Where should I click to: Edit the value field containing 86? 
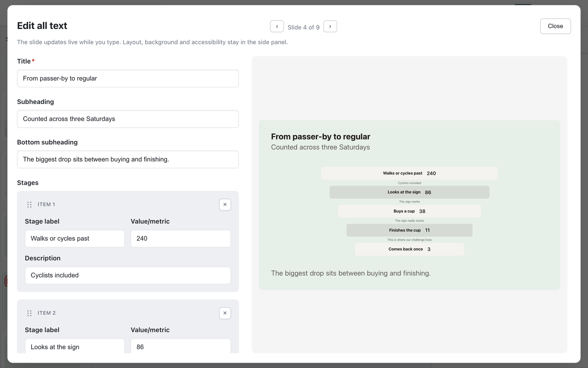(181, 346)
